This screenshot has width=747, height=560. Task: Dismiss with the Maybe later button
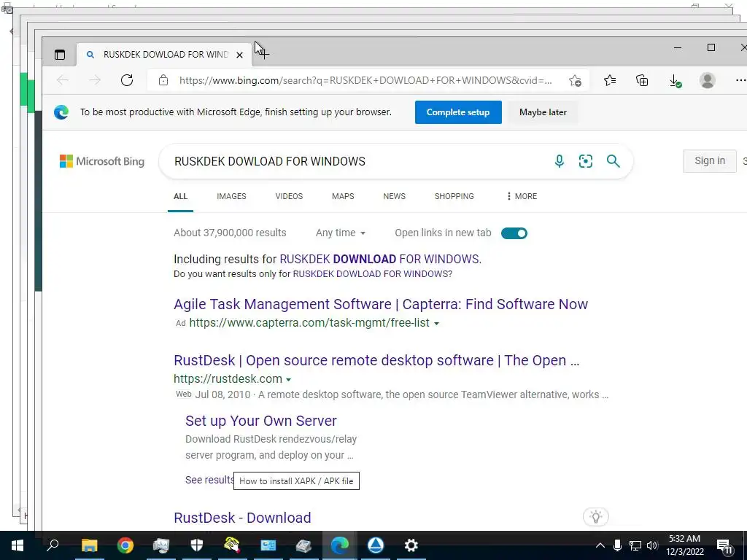point(543,112)
